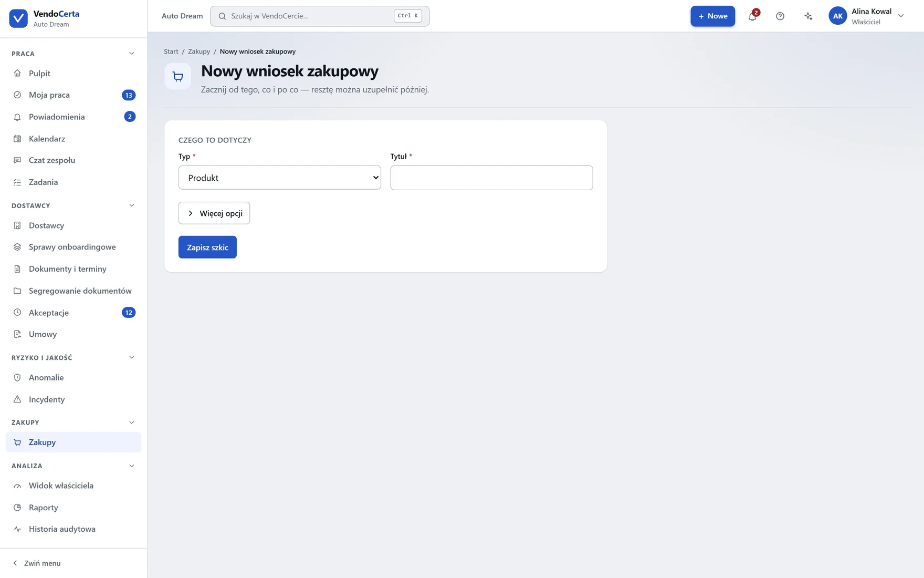This screenshot has height=578, width=924.
Task: Click the Kalendarz calendar icon
Action: tap(17, 139)
